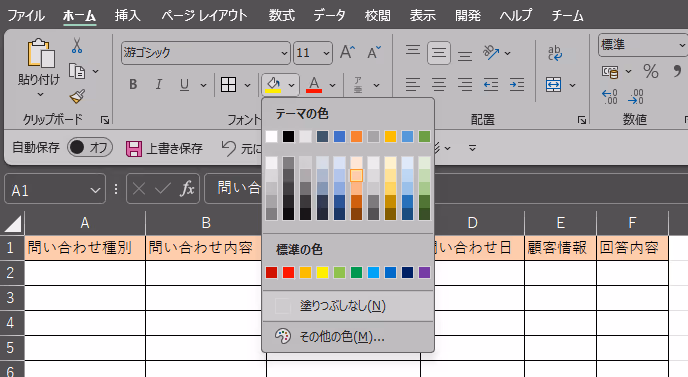Choose 塗りつぶしなし no fill
Viewport: 688px width, 377px height.
[x=348, y=305]
